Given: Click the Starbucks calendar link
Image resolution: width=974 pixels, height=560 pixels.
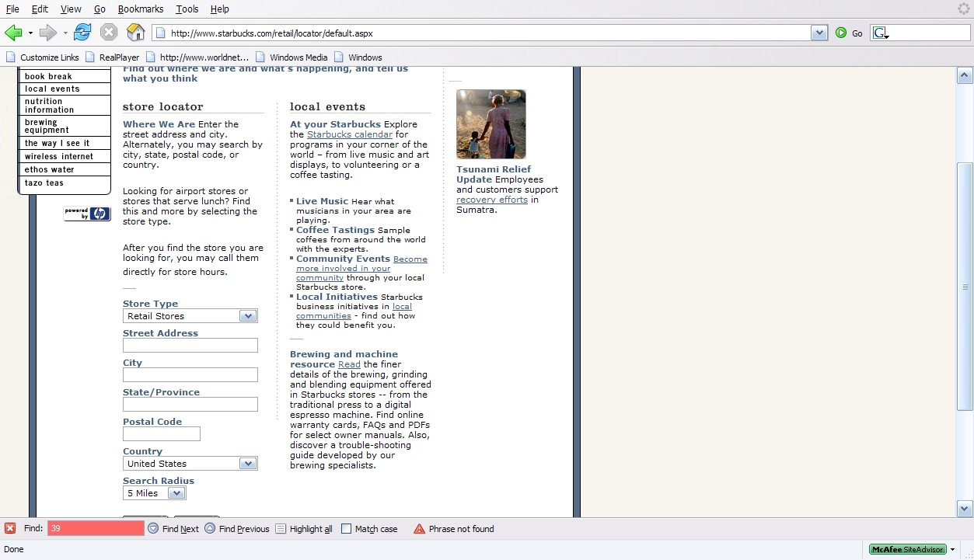Looking at the screenshot, I should pos(350,134).
